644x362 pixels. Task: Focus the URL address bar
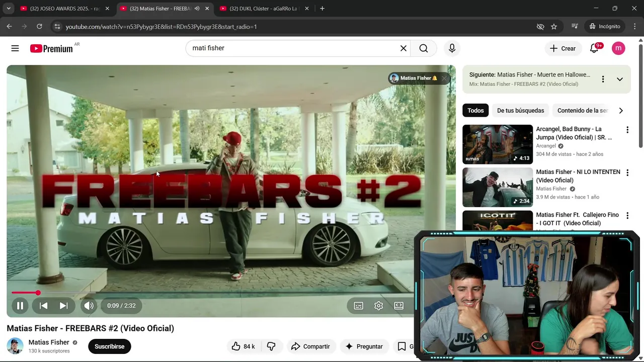click(x=297, y=26)
